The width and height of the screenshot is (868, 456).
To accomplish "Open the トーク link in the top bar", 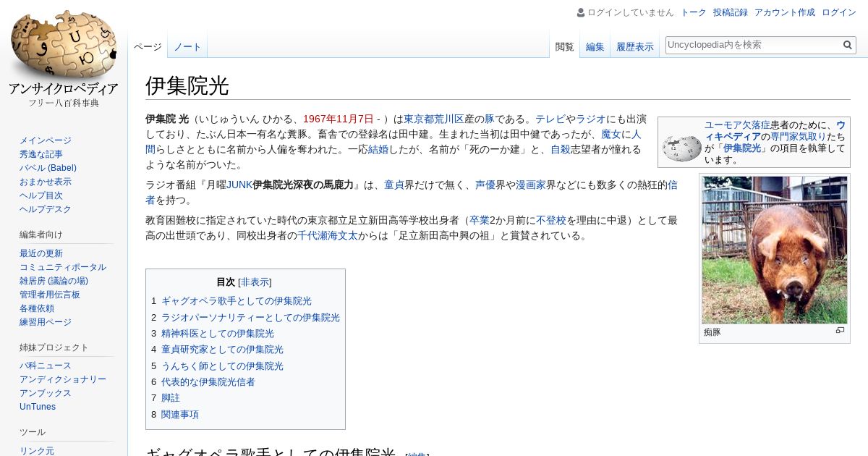I will point(694,12).
